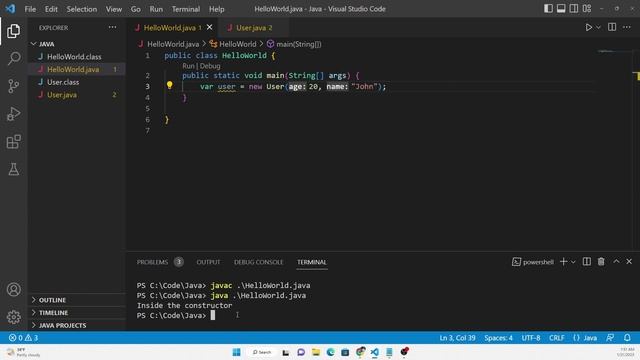Click the Debug code lens link
The height and width of the screenshot is (360, 640).
[210, 66]
